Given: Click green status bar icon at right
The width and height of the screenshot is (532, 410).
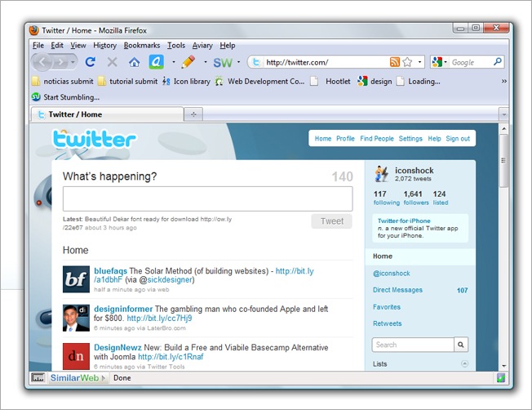Looking at the screenshot, I should (x=501, y=377).
